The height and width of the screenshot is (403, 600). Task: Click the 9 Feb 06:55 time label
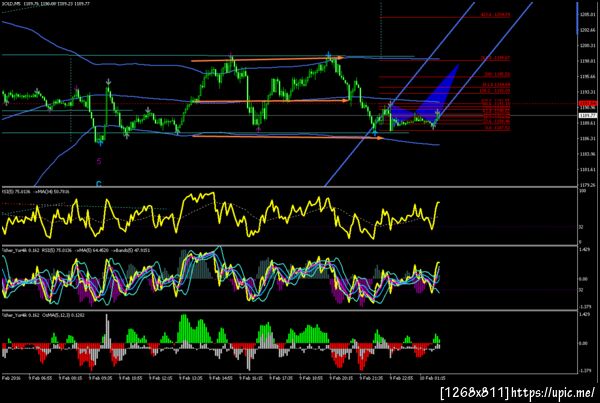pyautogui.click(x=40, y=378)
